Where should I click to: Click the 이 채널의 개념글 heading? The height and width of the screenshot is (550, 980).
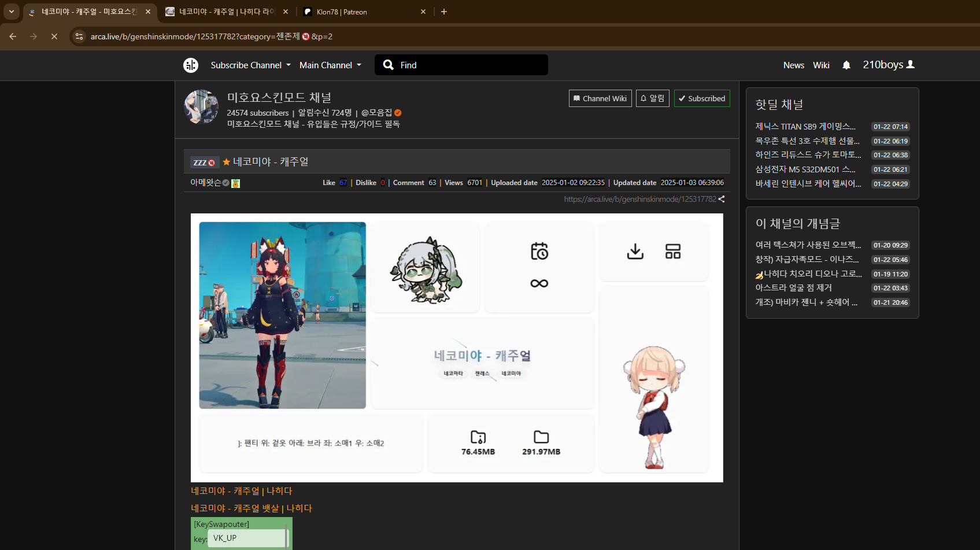pyautogui.click(x=798, y=224)
